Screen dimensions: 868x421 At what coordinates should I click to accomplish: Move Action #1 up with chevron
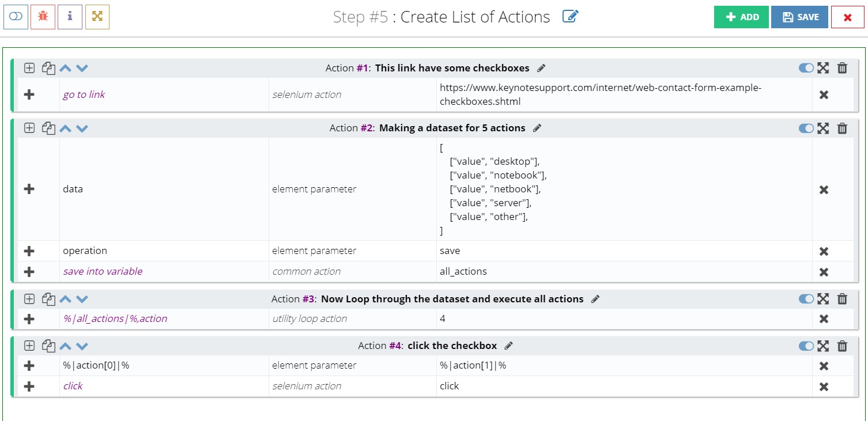(x=66, y=68)
